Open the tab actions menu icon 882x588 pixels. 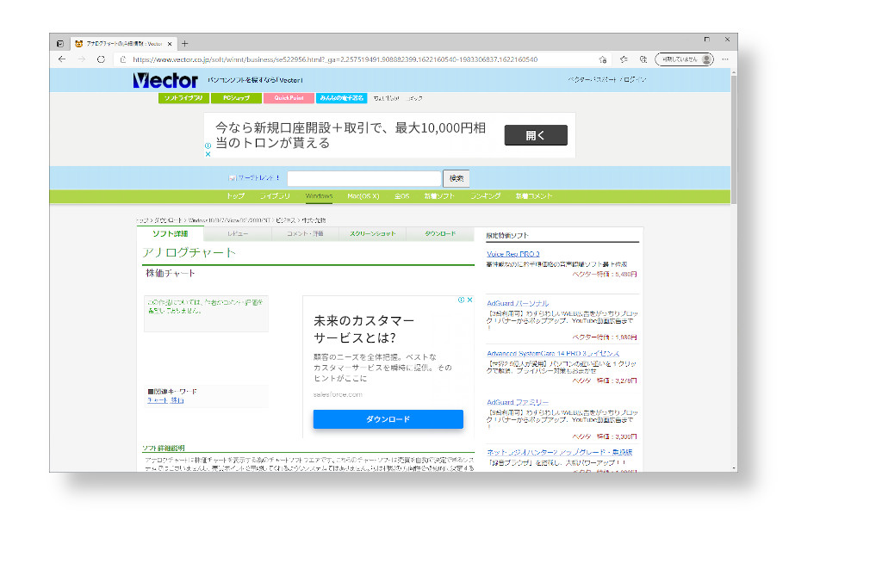click(60, 43)
